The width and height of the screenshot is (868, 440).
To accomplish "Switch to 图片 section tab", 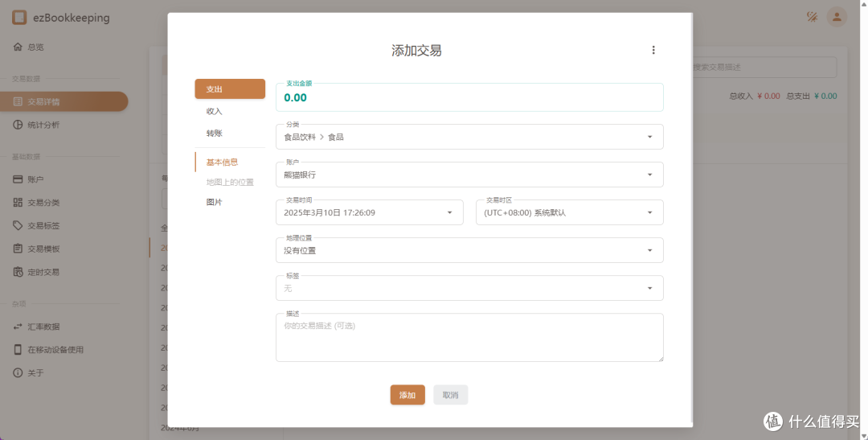I will tap(230, 202).
